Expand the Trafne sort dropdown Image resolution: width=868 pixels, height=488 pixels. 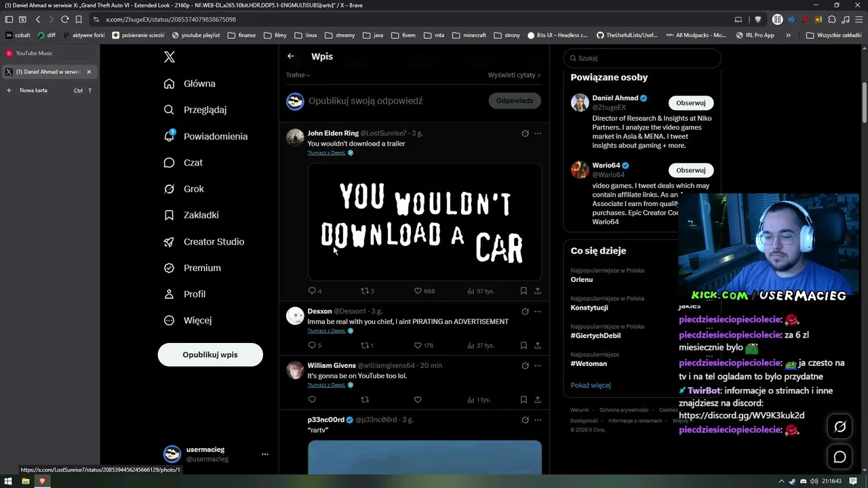click(x=298, y=75)
